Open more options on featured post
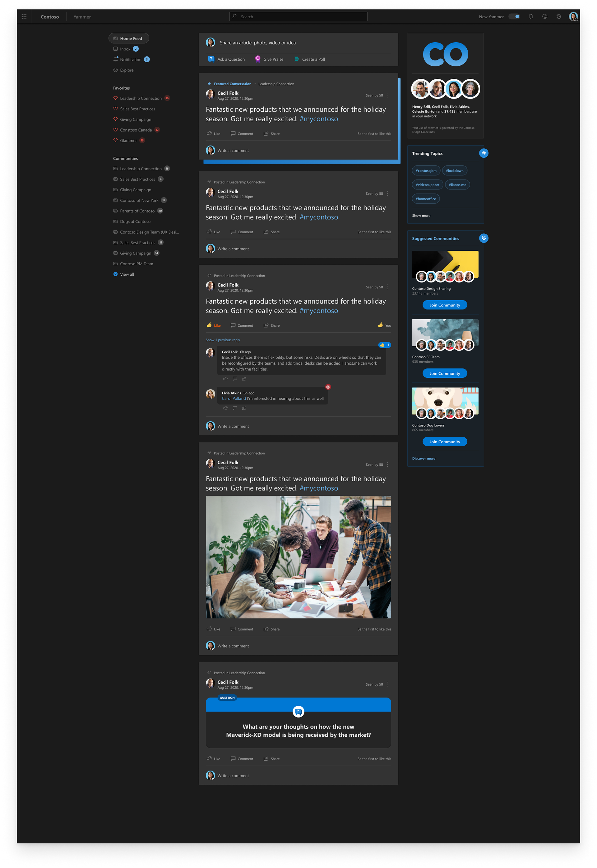Screen dimensions: 597x868 (x=387, y=95)
